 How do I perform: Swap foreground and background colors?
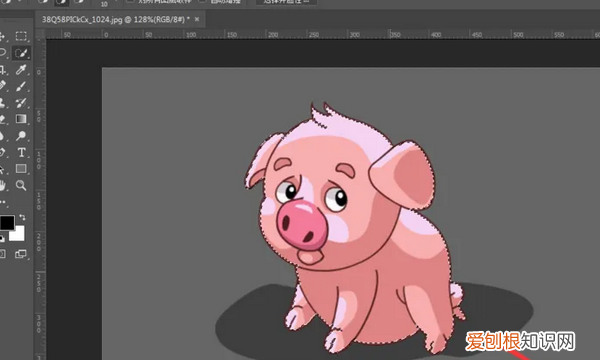(x=22, y=218)
